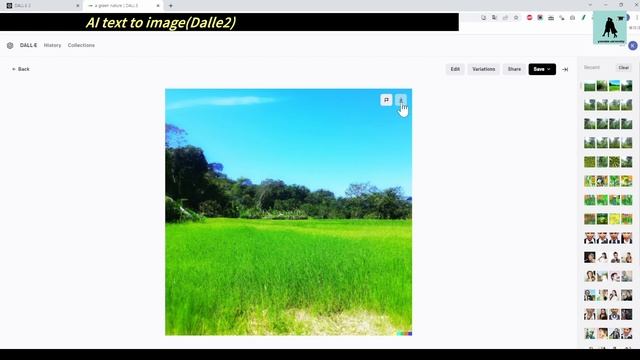Go back using the Back link
640x360 pixels.
pyautogui.click(x=21, y=69)
